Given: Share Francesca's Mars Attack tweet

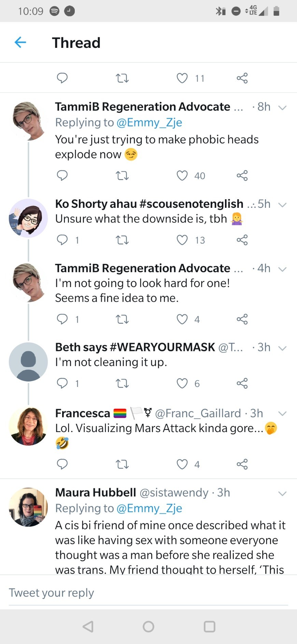Looking at the screenshot, I should coord(242,464).
